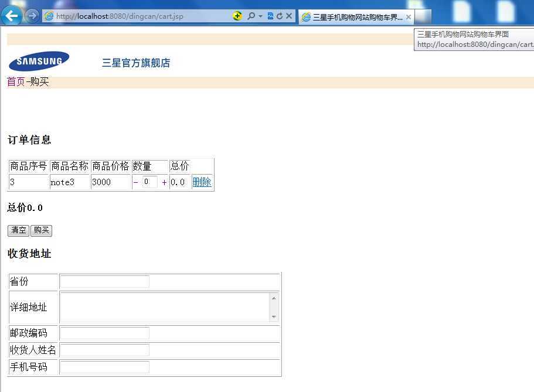Click the search magnifier icon
Viewport: 534px width, 392px height.
point(251,16)
